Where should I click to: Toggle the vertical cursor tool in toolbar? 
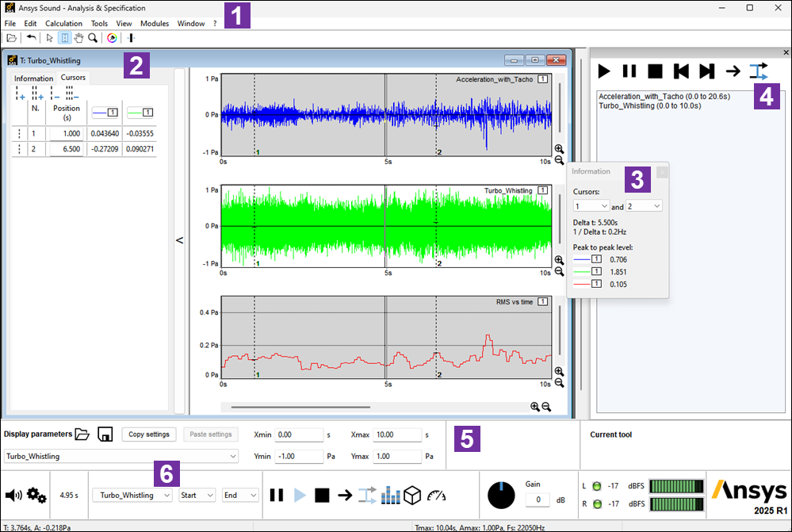pyautogui.click(x=131, y=37)
